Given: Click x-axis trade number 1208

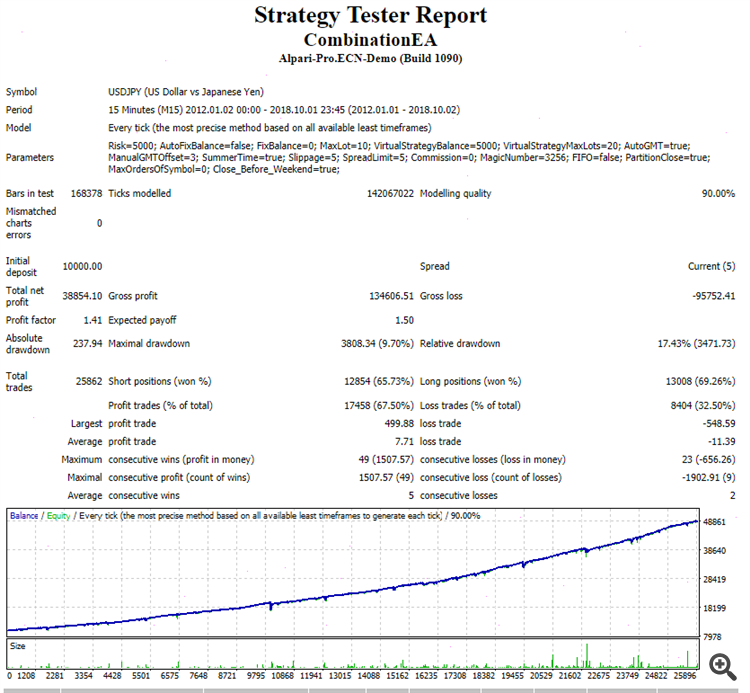Looking at the screenshot, I should (26, 676).
